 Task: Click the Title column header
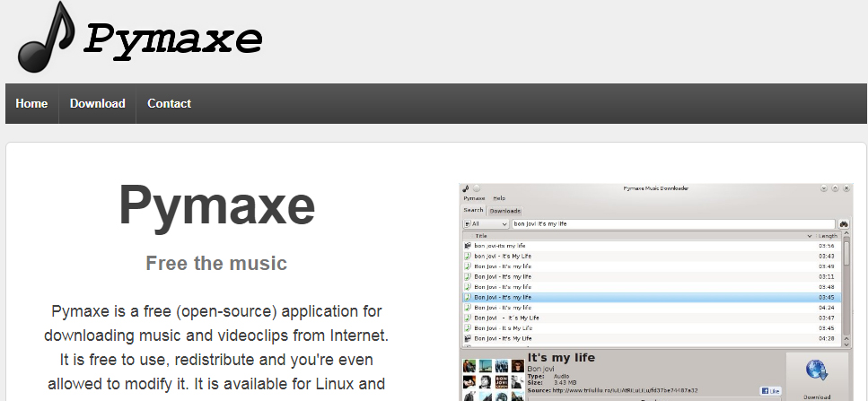(482, 236)
